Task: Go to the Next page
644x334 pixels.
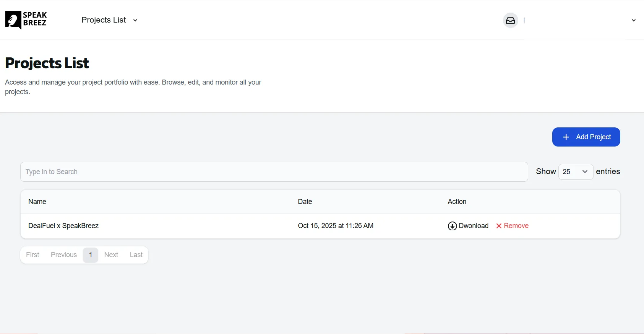Action: 111,255
